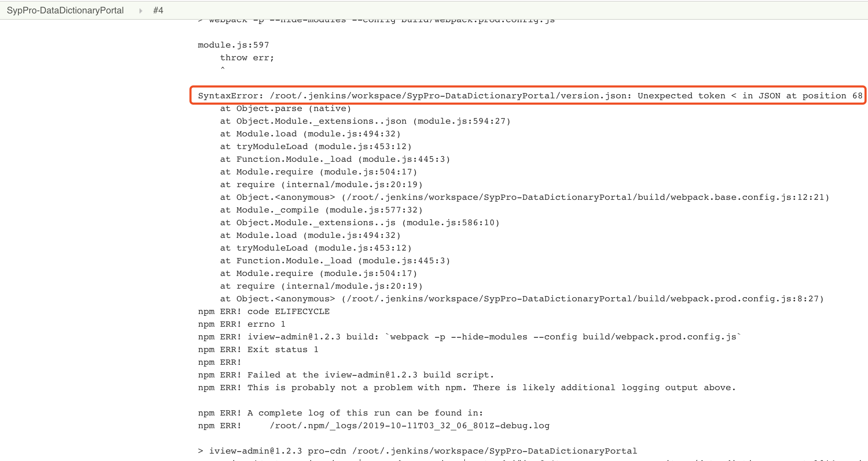Click 'Failed at the iview-admin@1.2.3 build script' line

[x=346, y=375]
